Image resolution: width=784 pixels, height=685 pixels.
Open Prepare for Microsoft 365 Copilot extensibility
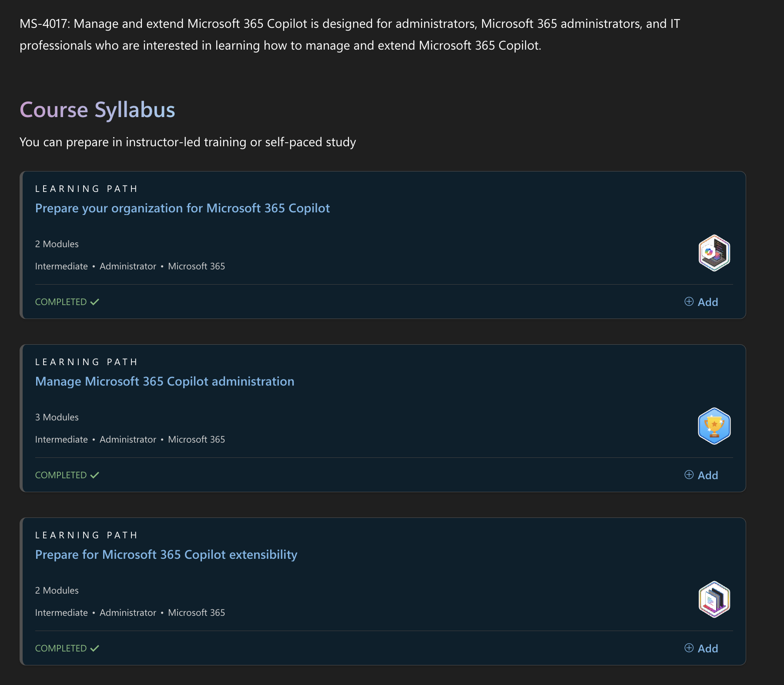coord(166,555)
